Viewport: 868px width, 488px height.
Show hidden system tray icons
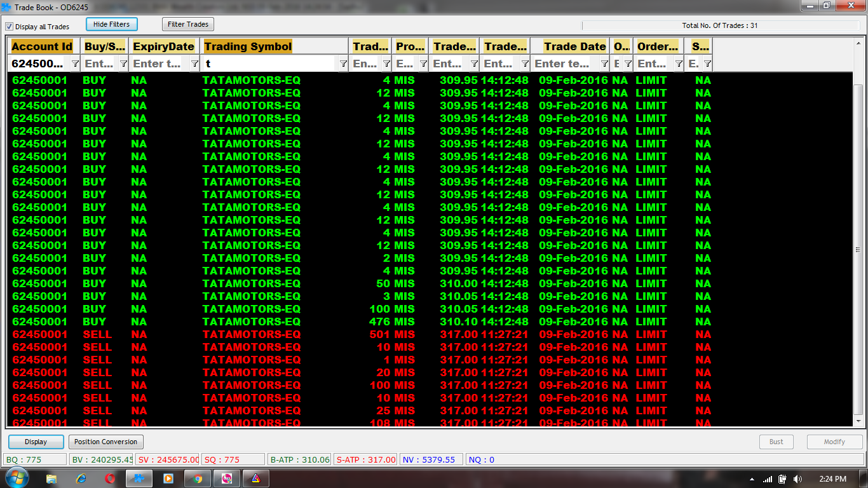[752, 479]
